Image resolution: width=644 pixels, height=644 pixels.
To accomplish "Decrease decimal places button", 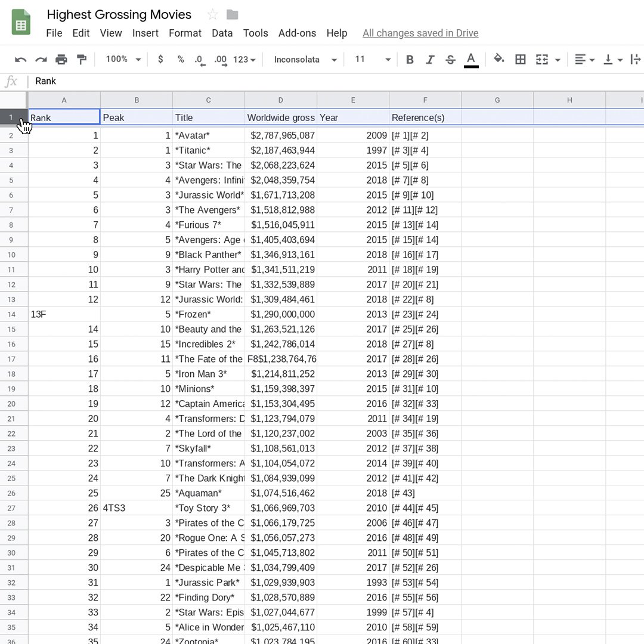I will tap(200, 60).
